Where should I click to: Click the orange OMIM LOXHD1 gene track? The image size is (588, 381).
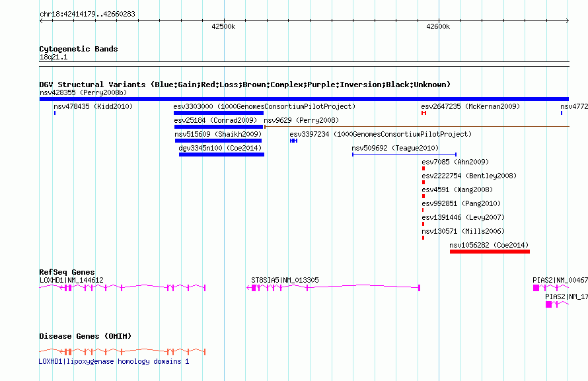(x=122, y=352)
